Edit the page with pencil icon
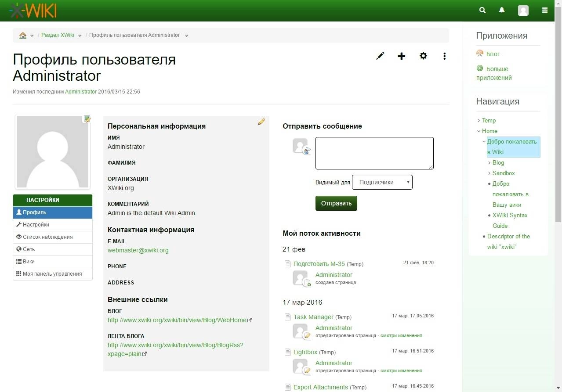The height and width of the screenshot is (392, 562). [380, 56]
